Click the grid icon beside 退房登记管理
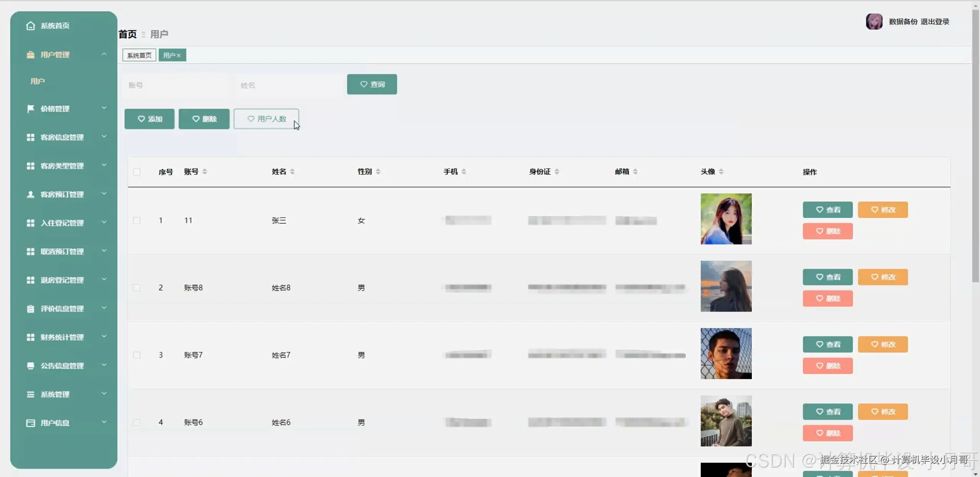This screenshot has height=477, width=980. point(31,280)
